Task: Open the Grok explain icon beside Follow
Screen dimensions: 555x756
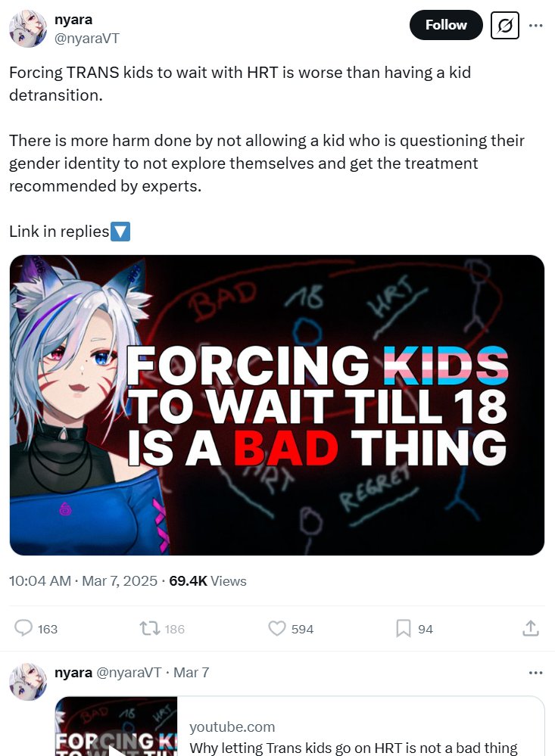Action: (x=505, y=25)
